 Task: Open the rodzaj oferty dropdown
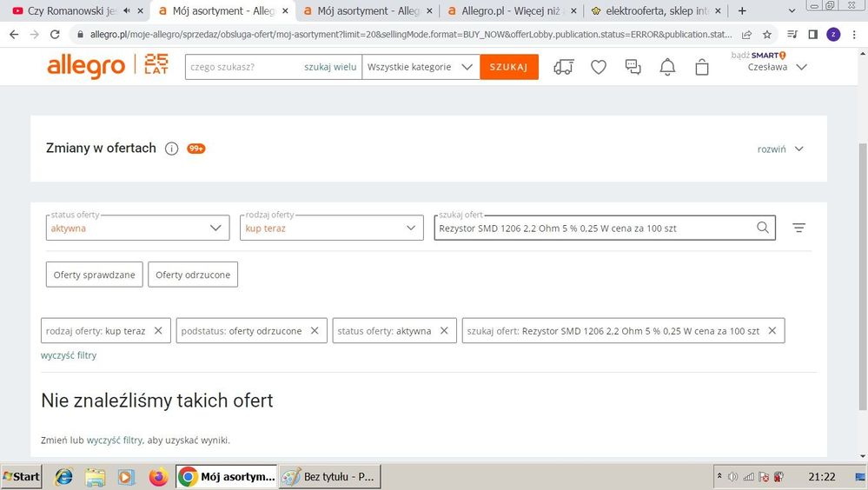(x=332, y=228)
